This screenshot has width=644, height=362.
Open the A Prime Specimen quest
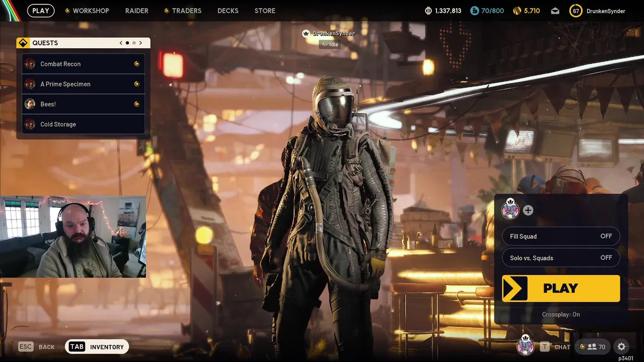(x=84, y=84)
